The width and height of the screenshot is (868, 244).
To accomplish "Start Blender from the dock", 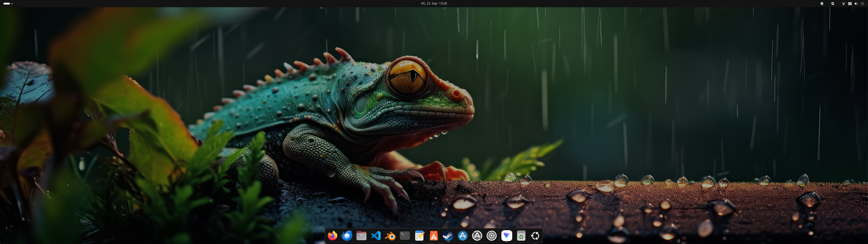I will click(x=390, y=236).
